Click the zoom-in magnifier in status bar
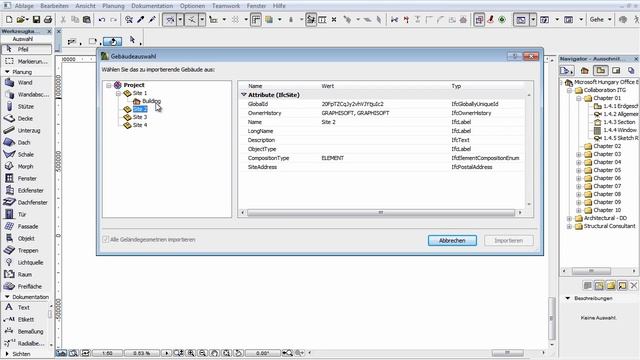 (x=191, y=353)
